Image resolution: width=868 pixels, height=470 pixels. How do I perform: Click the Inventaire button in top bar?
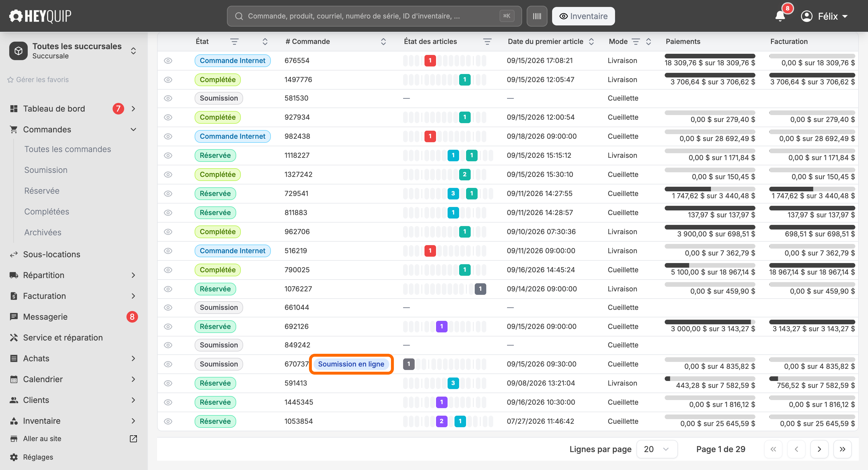click(583, 16)
